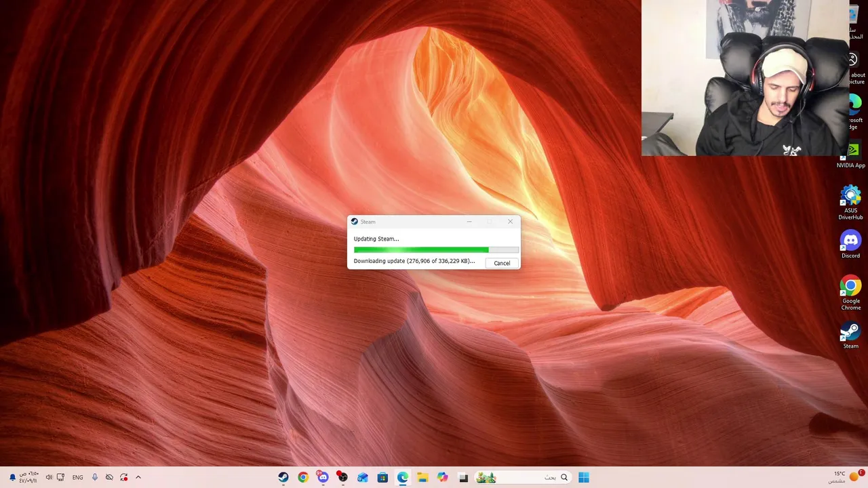Viewport: 868px width, 488px height.
Task: Close the Steam updater dialog
Action: tap(510, 222)
